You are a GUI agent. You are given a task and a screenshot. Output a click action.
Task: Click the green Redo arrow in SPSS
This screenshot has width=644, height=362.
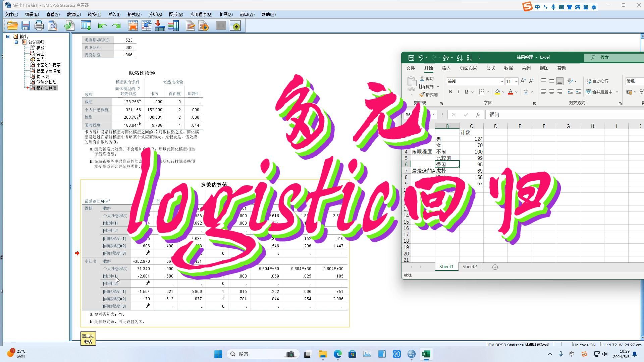(116, 26)
